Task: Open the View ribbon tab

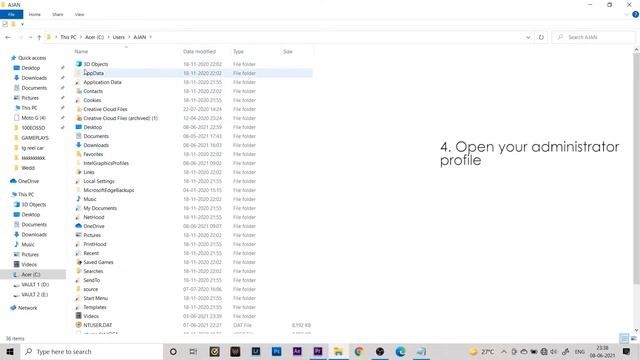Action: click(79, 14)
